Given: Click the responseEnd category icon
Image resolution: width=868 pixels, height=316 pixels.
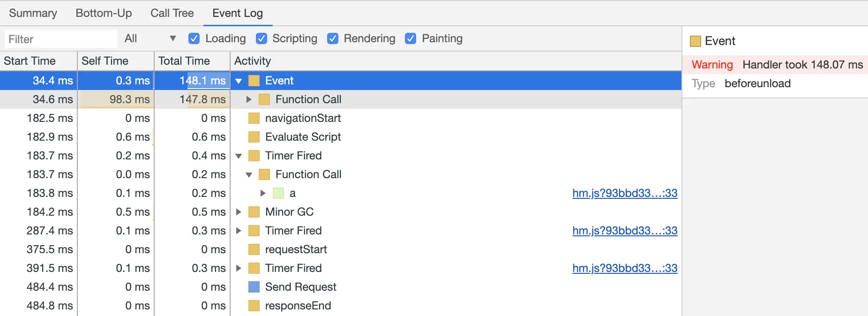Looking at the screenshot, I should (x=254, y=306).
